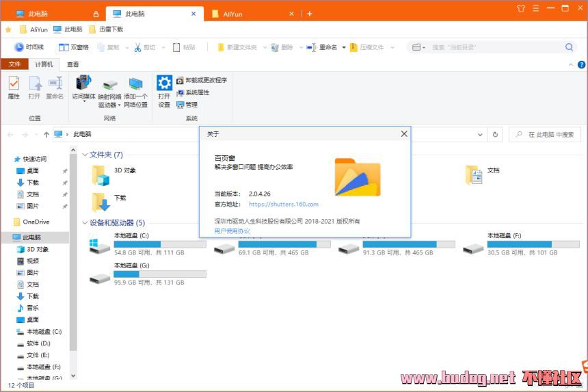Viewport: 588px width, 392px height.
Task: Click the 本地磁盘 (G:) usage bar
Action: 159,274
